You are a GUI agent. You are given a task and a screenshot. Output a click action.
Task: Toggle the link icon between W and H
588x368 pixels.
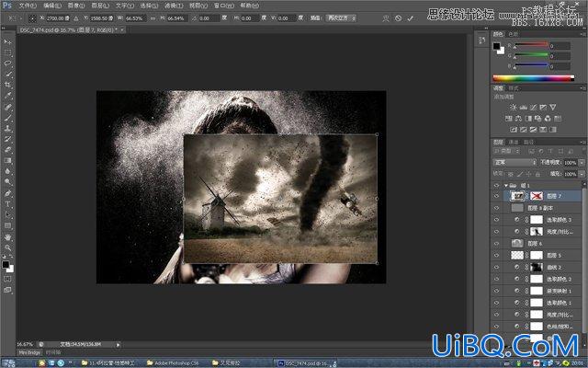(x=153, y=18)
